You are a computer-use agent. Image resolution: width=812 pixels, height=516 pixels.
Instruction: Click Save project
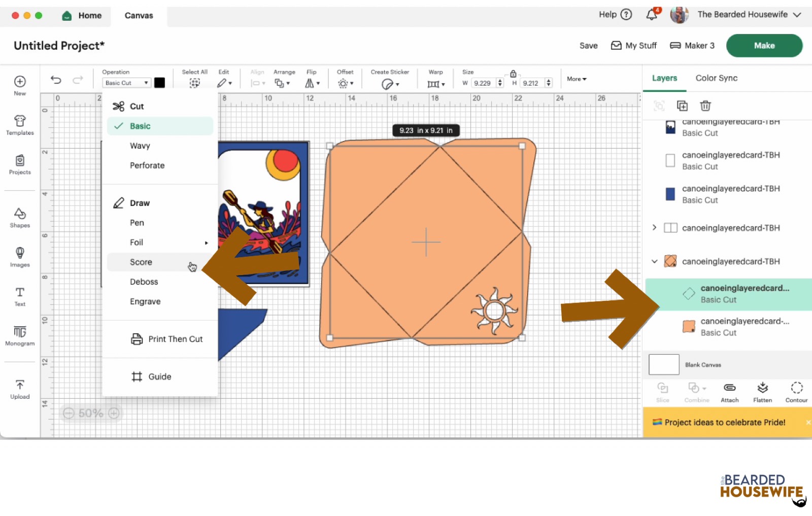pos(588,46)
